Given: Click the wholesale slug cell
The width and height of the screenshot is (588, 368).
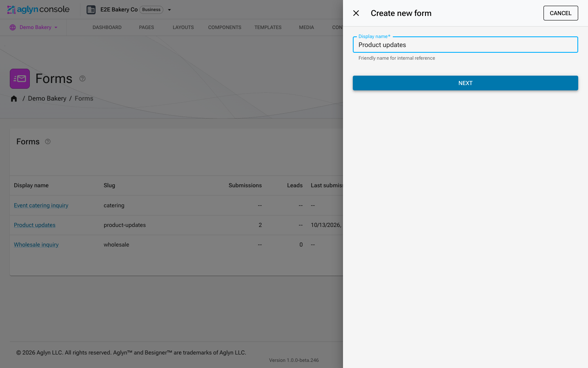Looking at the screenshot, I should (116, 245).
